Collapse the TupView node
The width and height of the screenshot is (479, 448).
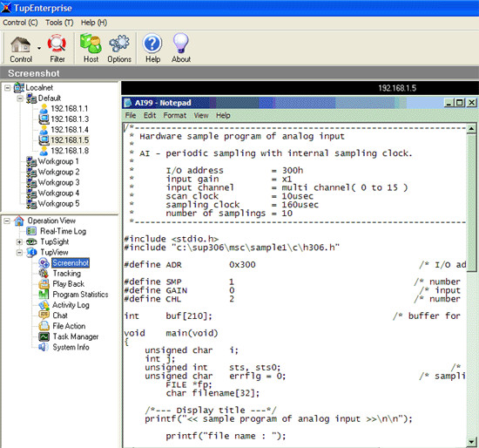pos(19,253)
